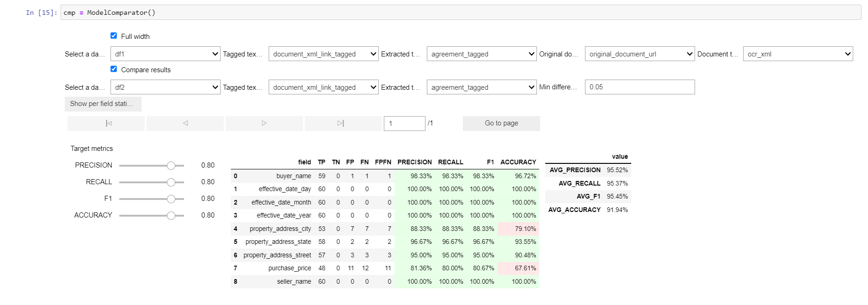Click the field column header
Image resolution: width=868 pixels, height=305 pixels.
[305, 162]
